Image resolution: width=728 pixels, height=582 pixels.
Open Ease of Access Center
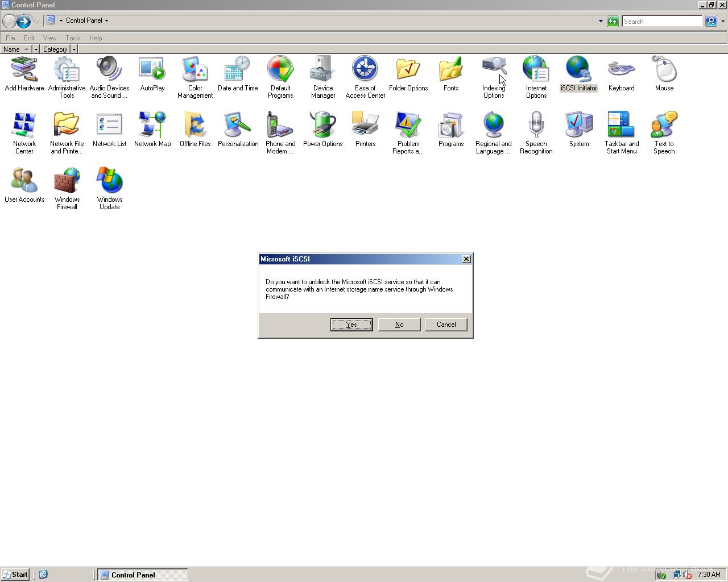(365, 77)
